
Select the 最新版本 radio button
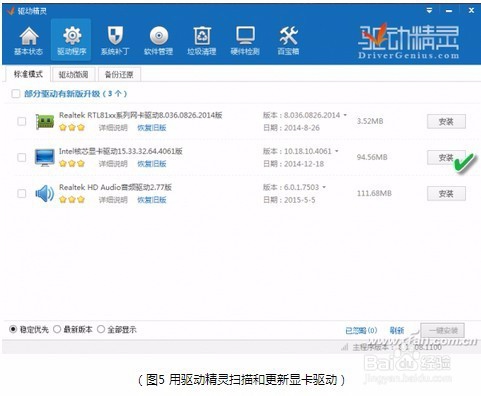57,330
